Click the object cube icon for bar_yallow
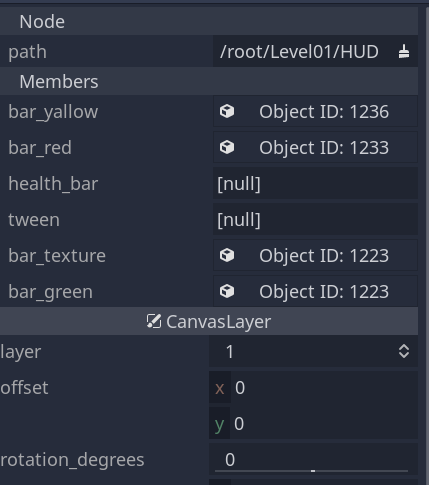This screenshot has width=429, height=485. pyautogui.click(x=227, y=111)
